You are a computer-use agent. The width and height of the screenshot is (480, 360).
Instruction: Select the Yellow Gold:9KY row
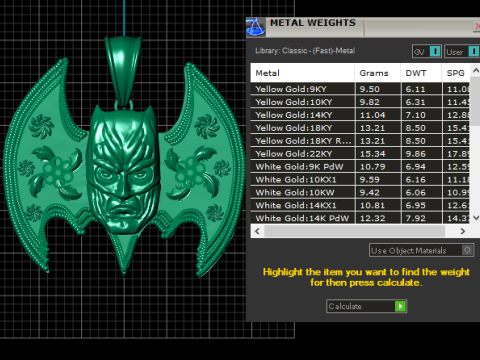tap(360, 89)
